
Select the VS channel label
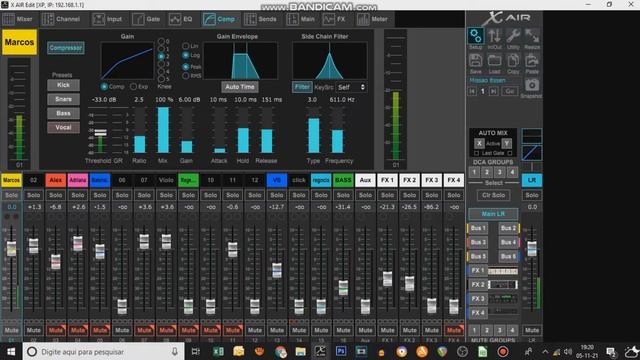point(277,180)
